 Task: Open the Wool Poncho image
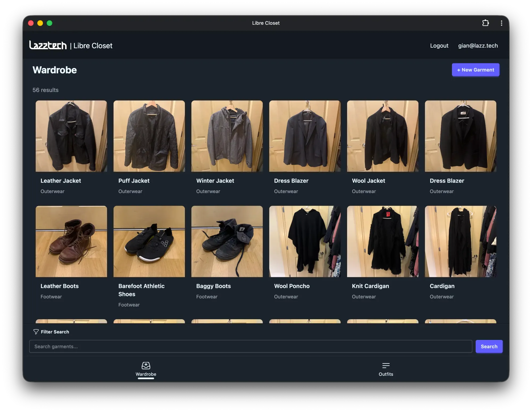point(305,242)
